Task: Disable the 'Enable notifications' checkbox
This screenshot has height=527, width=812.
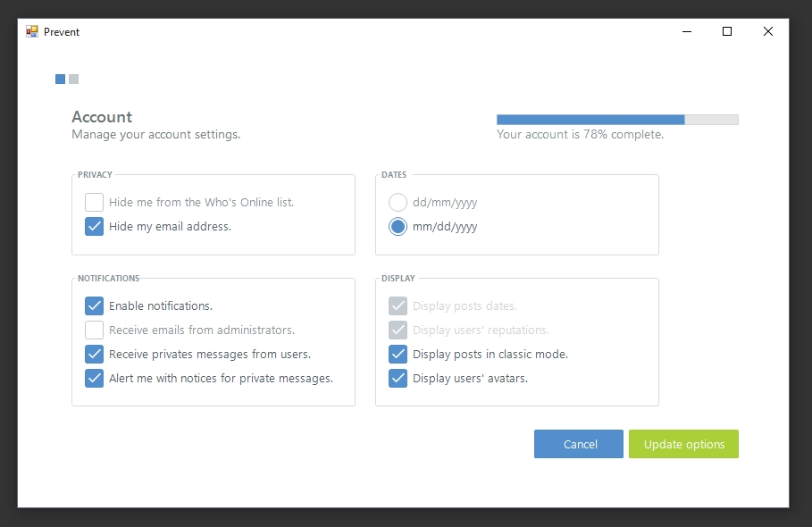Action: [x=95, y=306]
